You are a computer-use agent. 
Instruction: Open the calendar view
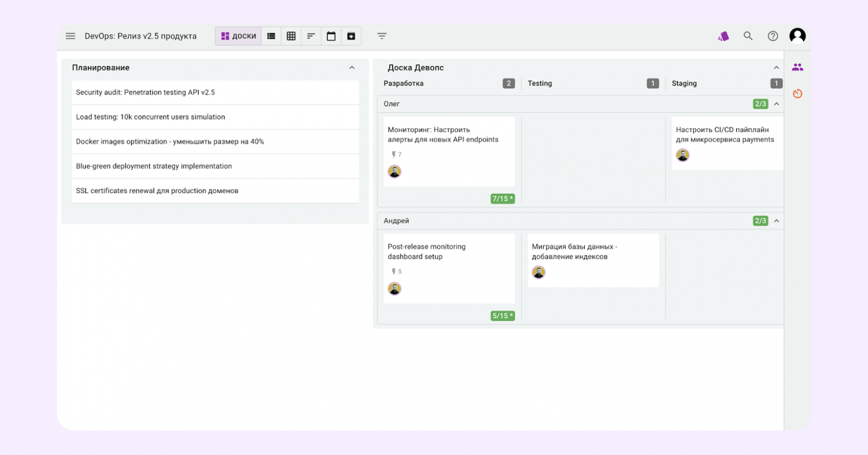(331, 36)
